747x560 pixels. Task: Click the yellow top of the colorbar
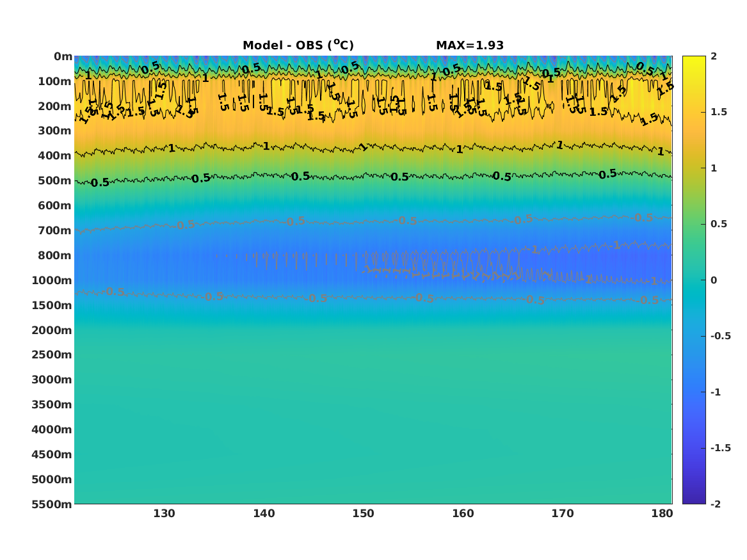click(x=694, y=62)
